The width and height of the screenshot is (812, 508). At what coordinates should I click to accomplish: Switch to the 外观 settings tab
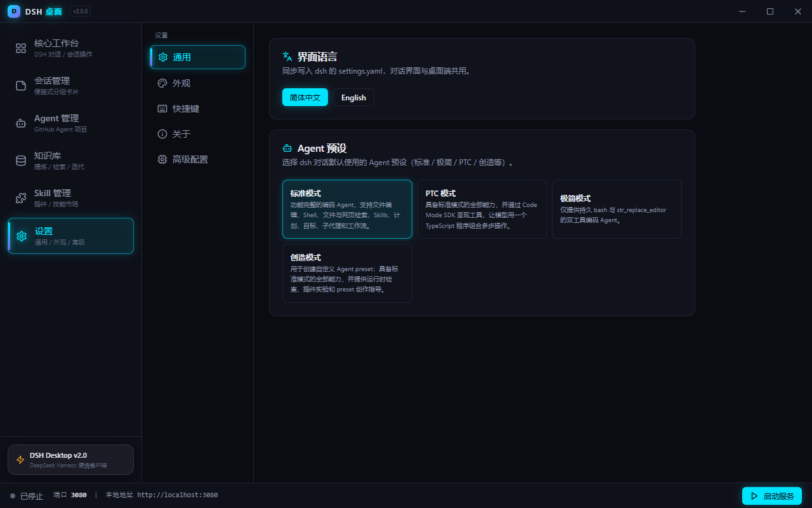(x=198, y=83)
